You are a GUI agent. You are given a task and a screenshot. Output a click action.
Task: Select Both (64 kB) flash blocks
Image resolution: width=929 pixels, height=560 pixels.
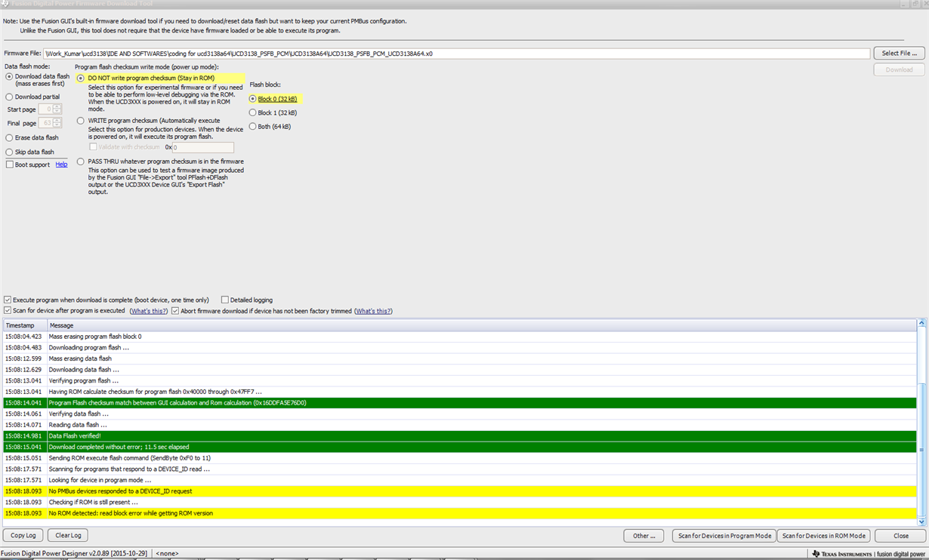coord(253,126)
